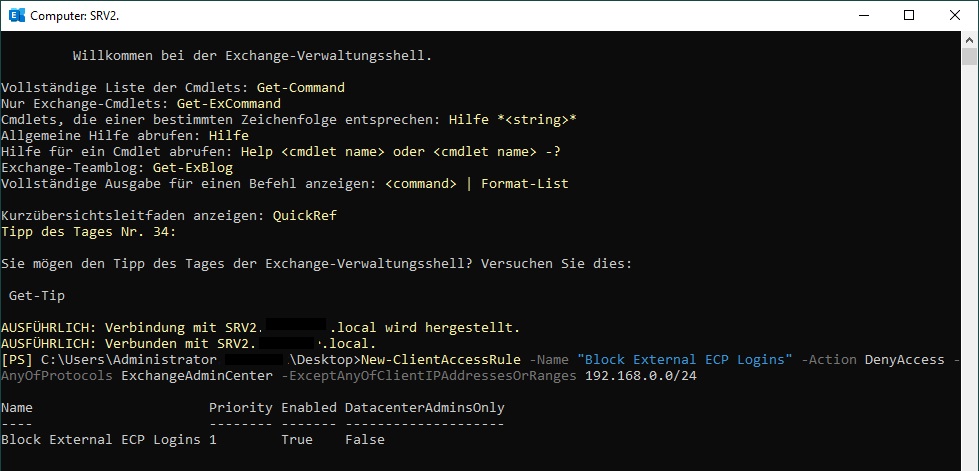Click the 'Get-Command' text
This screenshot has width=979, height=471.
300,87
